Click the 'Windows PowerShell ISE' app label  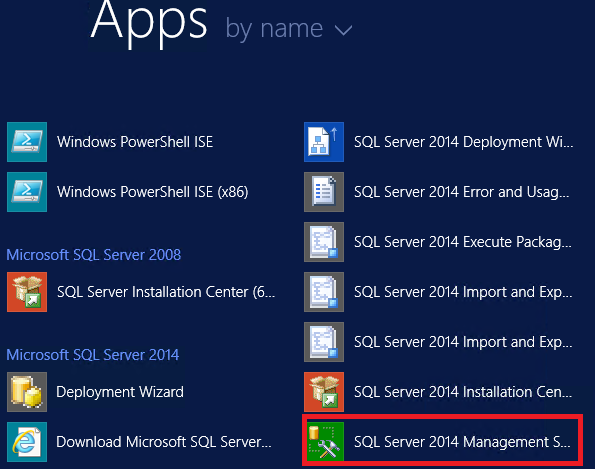click(135, 142)
